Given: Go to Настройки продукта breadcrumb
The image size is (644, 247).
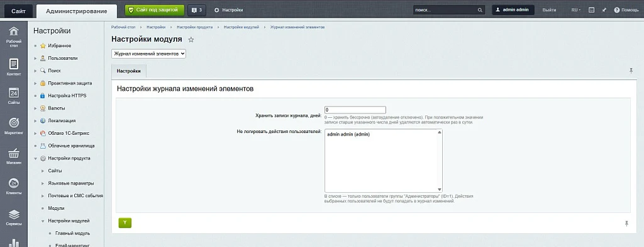Looking at the screenshot, I should 195,27.
